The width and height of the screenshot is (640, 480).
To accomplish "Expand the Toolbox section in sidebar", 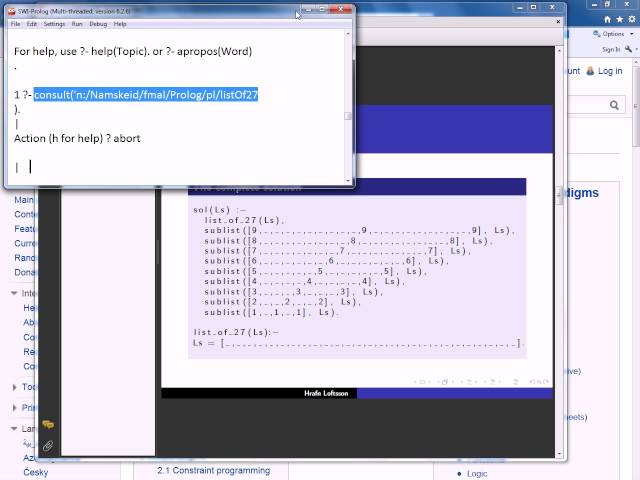I will click(x=14, y=387).
